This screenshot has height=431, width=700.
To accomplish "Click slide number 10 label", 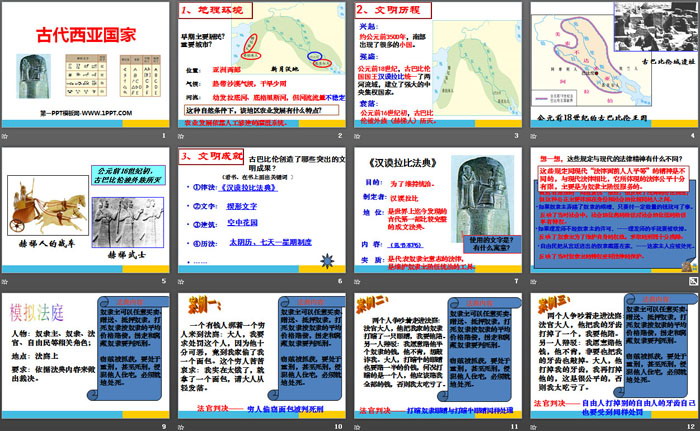I will tap(339, 427).
